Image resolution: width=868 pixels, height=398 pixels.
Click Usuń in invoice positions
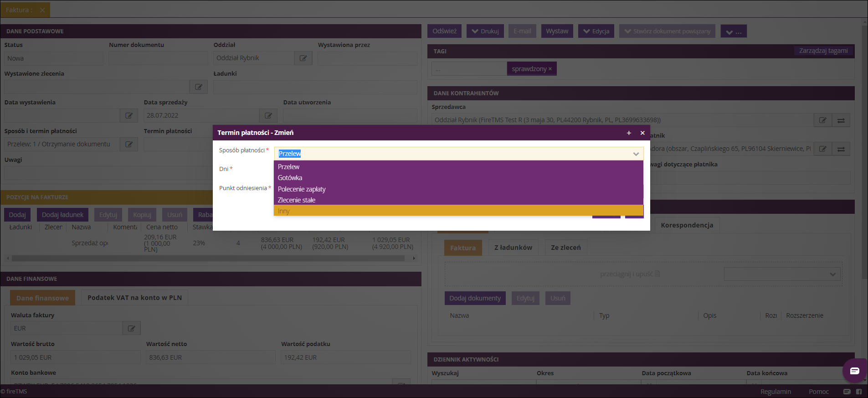(175, 215)
